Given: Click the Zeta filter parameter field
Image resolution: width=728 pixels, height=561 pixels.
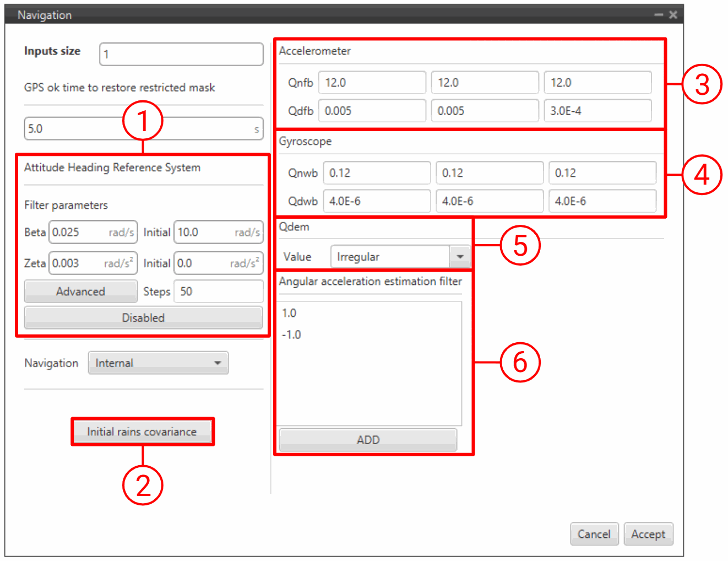Looking at the screenshot, I should (x=92, y=263).
